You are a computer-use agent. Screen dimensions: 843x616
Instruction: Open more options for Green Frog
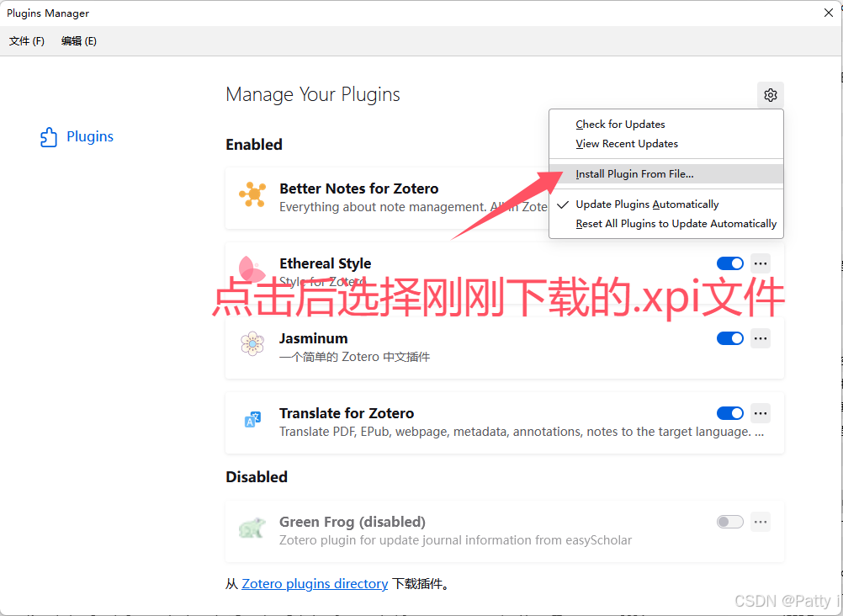click(x=761, y=522)
